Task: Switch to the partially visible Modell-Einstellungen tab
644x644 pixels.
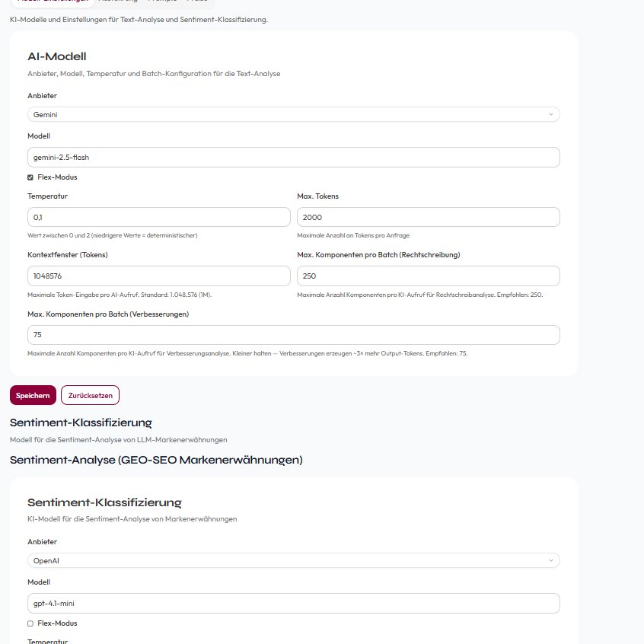Action: 53,2
